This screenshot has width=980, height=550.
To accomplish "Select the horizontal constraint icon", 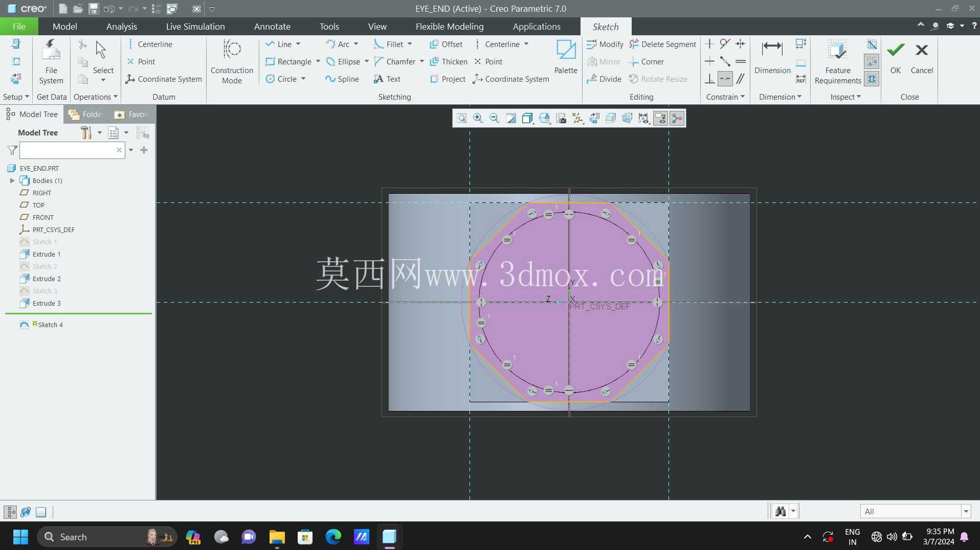I will tap(709, 61).
